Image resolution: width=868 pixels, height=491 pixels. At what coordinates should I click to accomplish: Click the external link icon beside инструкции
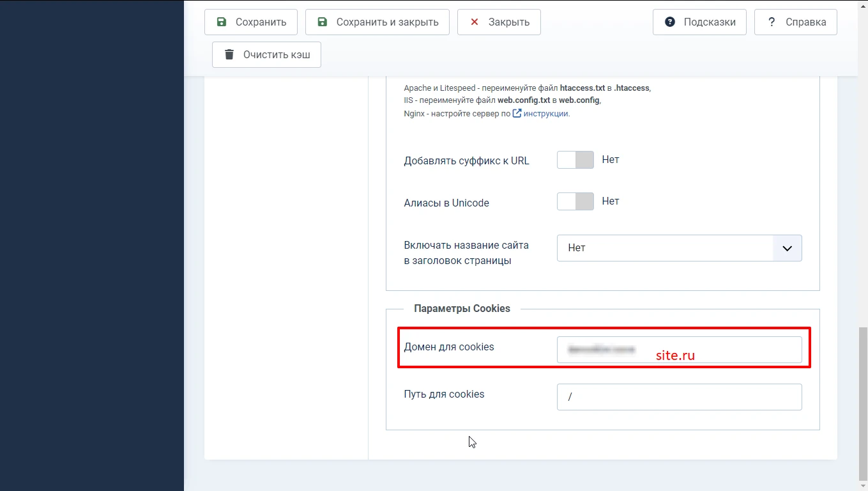516,113
